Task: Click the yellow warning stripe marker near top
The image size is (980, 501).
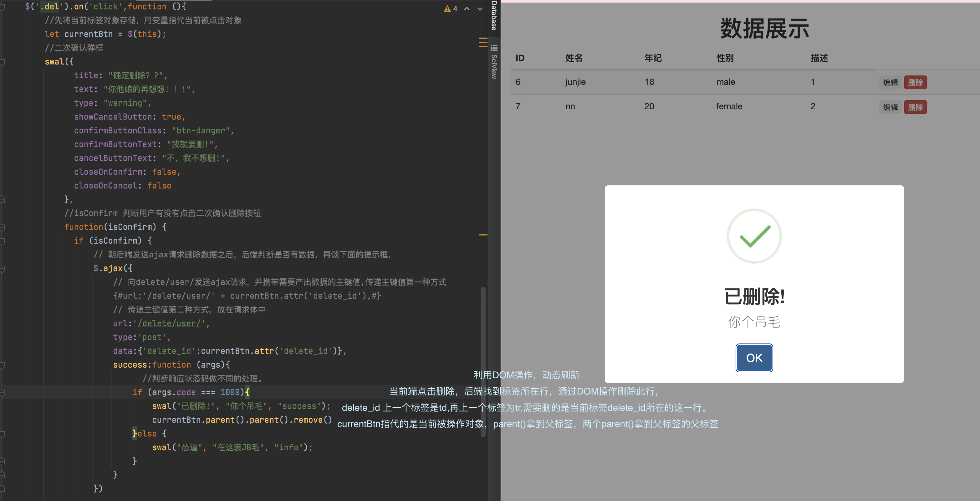Action: (x=483, y=42)
